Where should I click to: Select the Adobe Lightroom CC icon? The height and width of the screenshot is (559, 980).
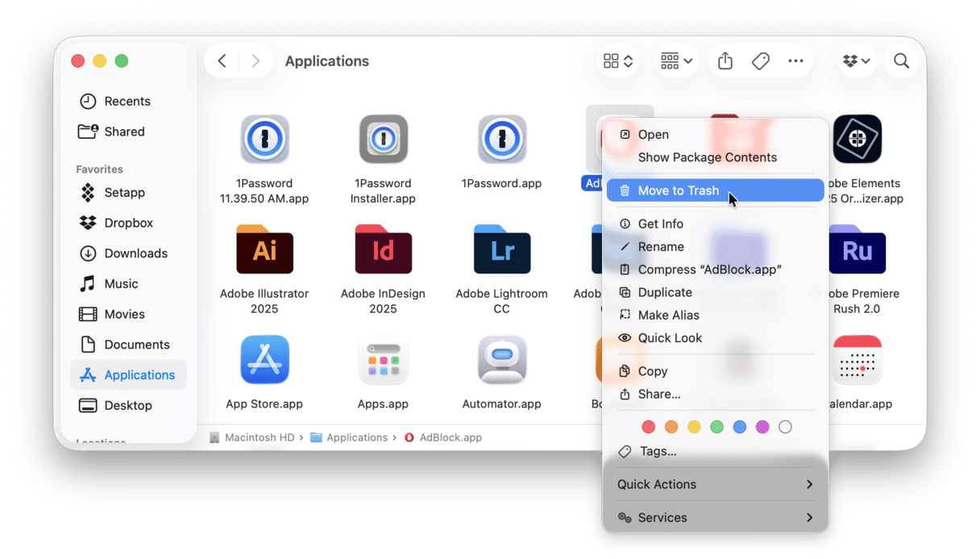[x=501, y=250]
